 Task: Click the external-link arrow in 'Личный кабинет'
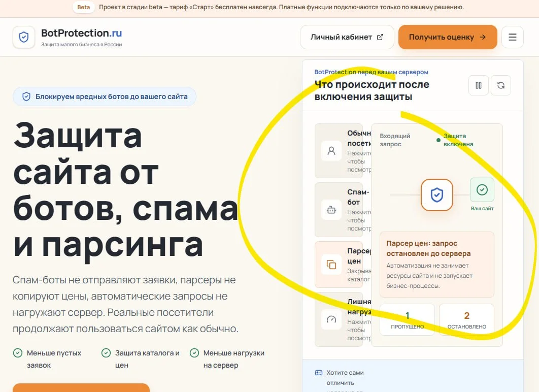380,37
